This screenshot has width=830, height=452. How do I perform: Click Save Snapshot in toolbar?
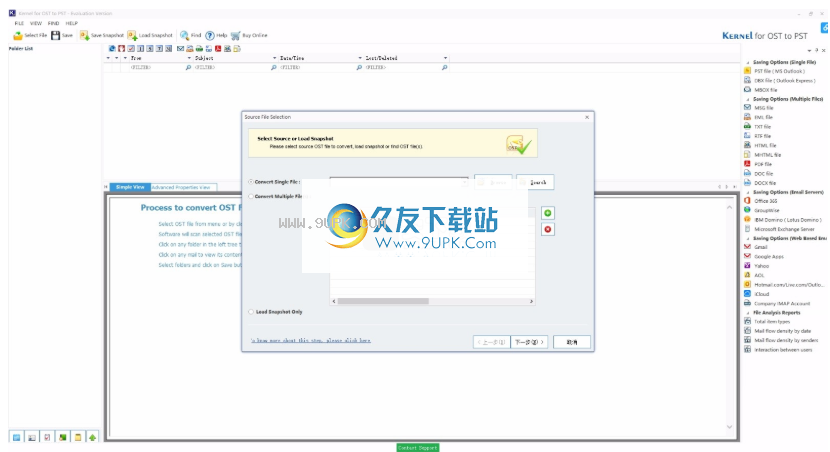coord(102,35)
